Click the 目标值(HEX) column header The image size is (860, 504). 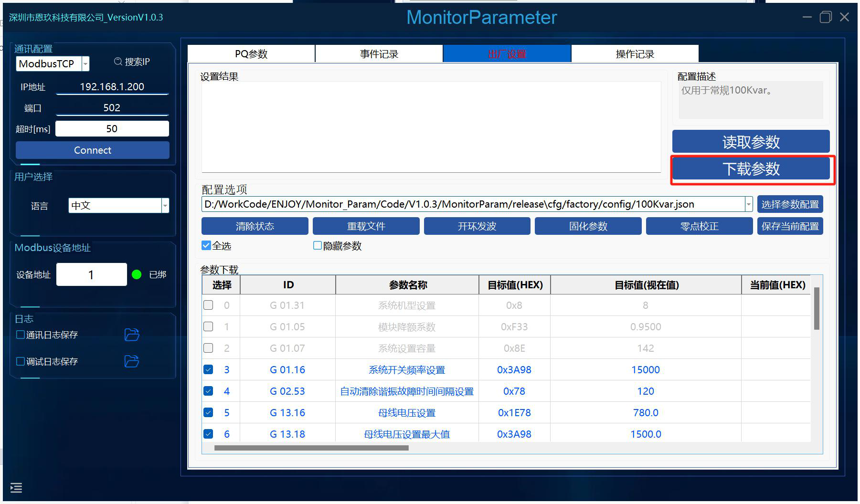[x=515, y=285]
